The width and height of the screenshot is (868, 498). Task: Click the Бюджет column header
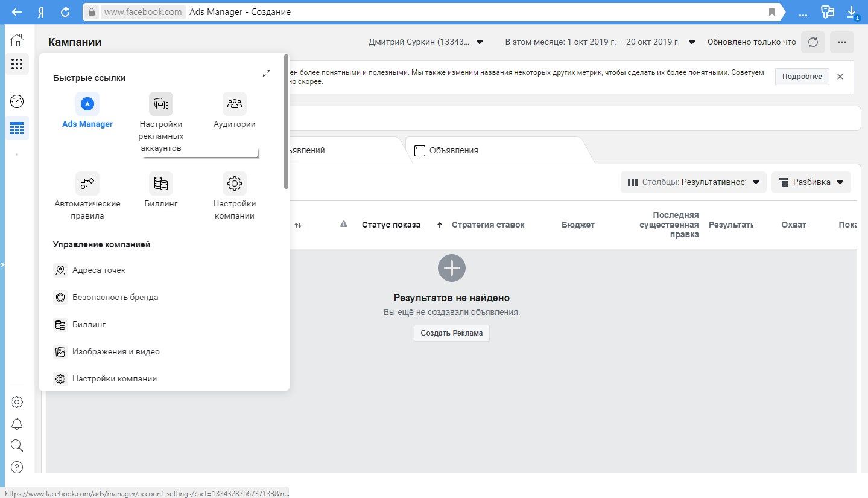click(578, 225)
